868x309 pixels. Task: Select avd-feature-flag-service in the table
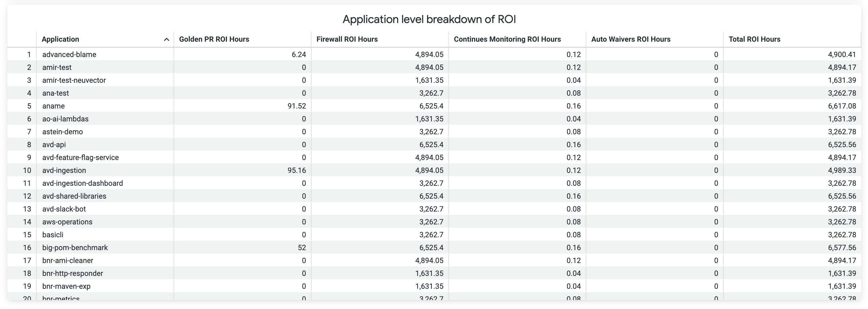(80, 158)
